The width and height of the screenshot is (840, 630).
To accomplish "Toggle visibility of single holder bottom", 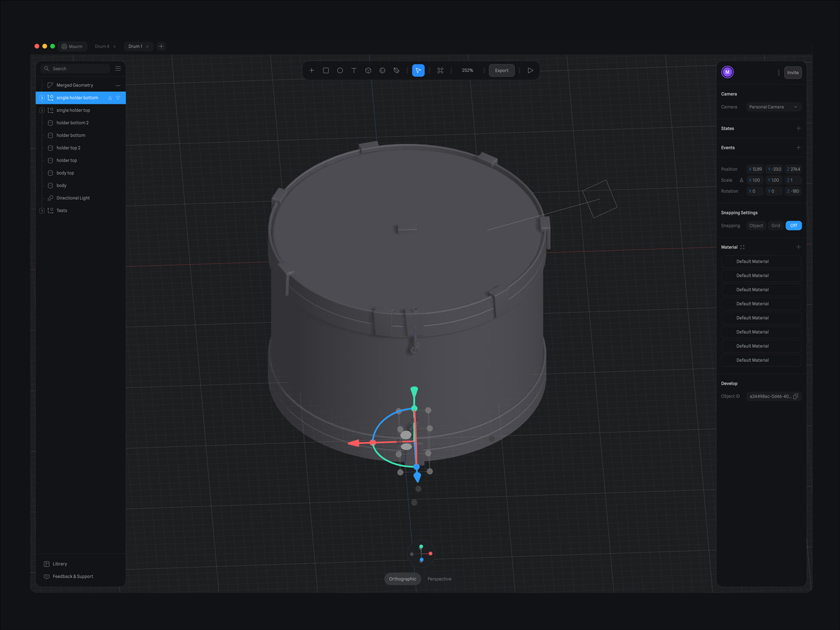I will tap(118, 97).
